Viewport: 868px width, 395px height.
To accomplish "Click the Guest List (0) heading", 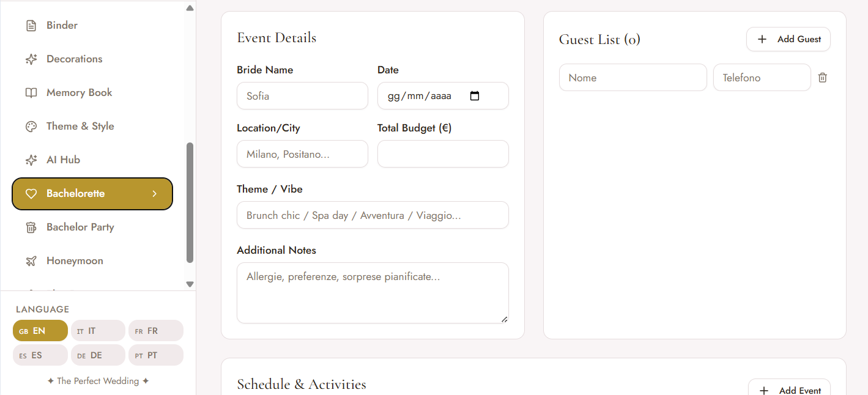I will point(599,40).
